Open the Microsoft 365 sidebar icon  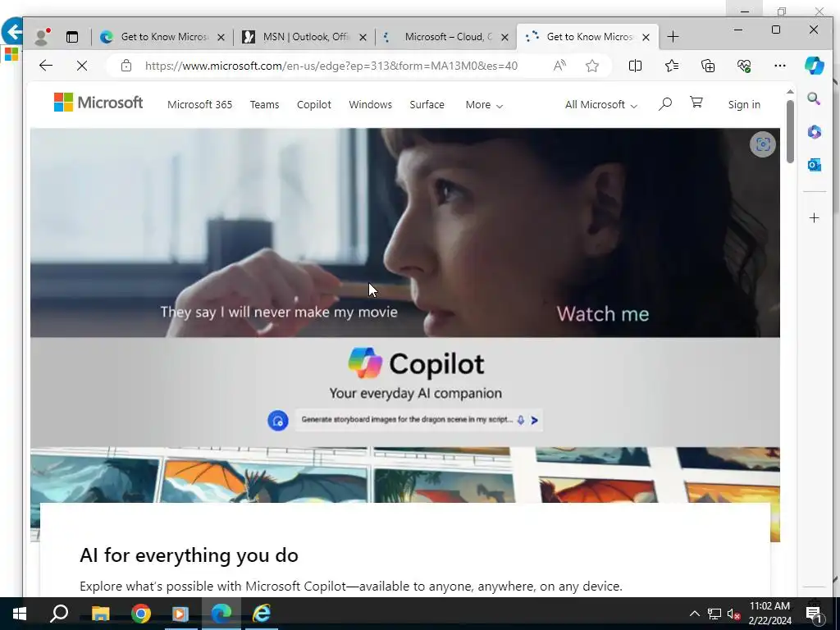(x=815, y=132)
